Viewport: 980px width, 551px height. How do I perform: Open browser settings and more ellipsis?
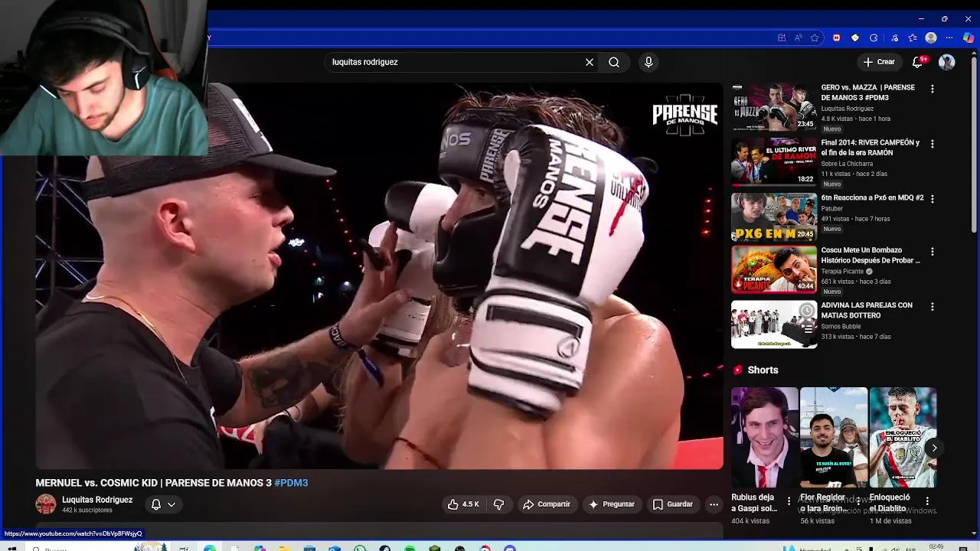click(x=949, y=37)
